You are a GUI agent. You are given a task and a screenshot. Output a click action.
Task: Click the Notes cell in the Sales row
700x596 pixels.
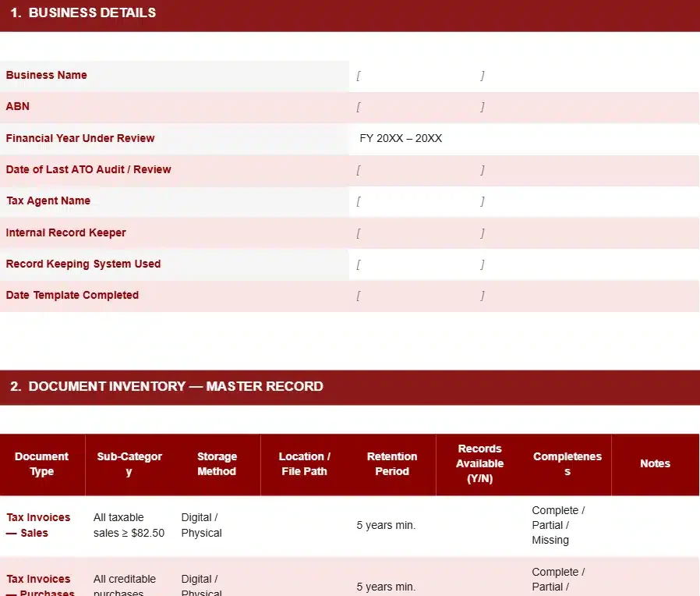(x=656, y=526)
